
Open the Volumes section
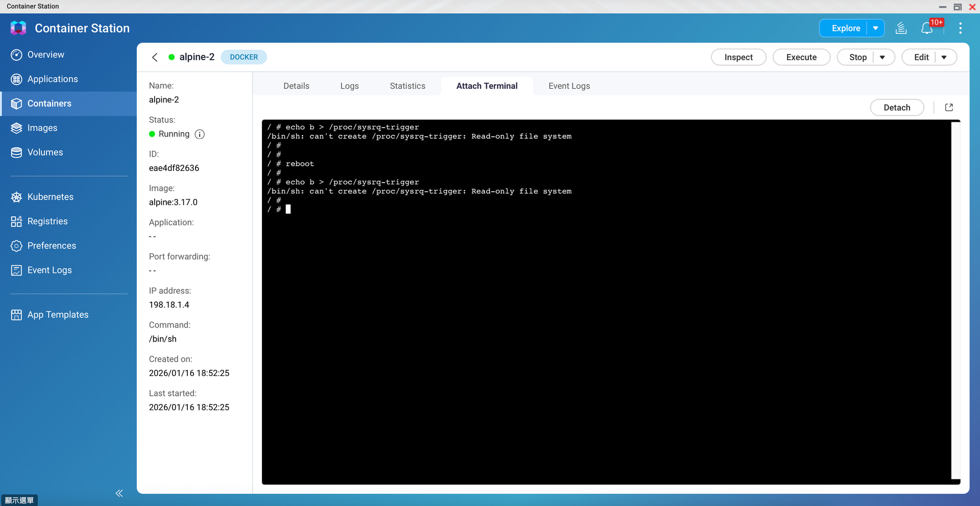click(45, 153)
